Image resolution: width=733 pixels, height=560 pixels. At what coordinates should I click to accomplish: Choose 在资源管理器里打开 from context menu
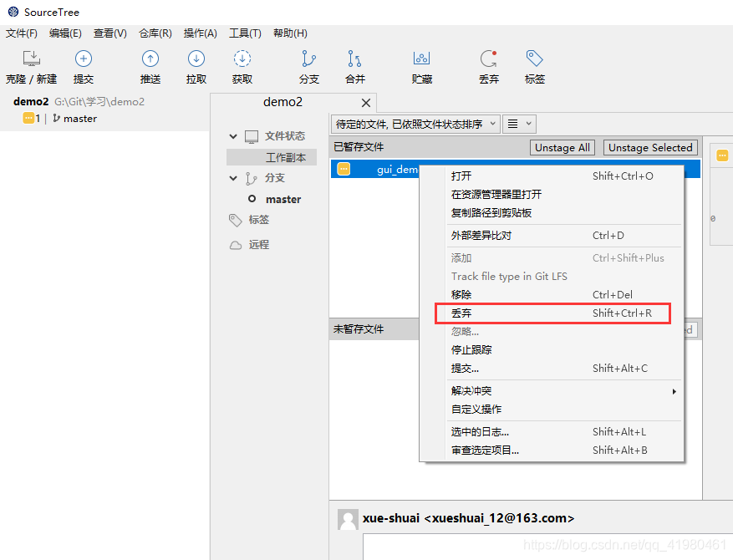[x=552, y=195]
